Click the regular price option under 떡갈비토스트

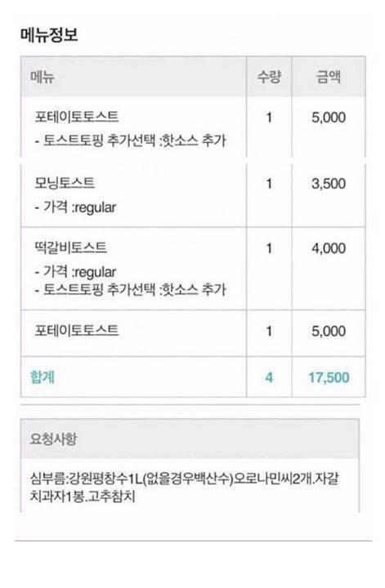click(x=96, y=272)
